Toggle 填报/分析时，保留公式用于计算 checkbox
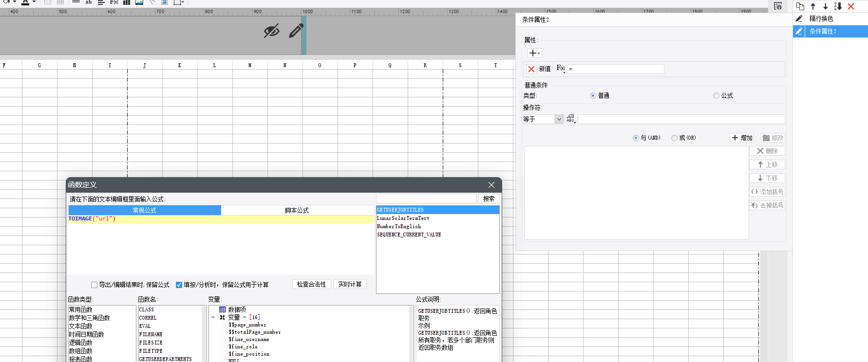The image size is (868, 362). click(x=179, y=285)
